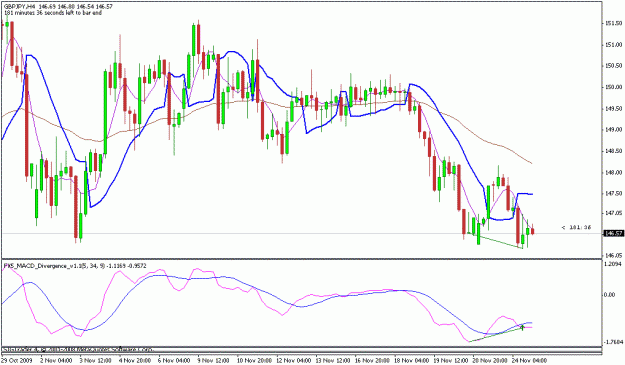Image resolution: width=625 pixels, height=365 pixels.
Task: Click the 151.50 price axis label
Action: (614, 24)
